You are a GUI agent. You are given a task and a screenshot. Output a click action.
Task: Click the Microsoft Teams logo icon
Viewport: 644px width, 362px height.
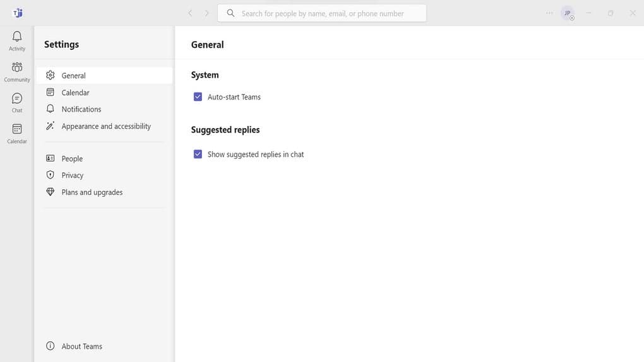pyautogui.click(x=18, y=13)
